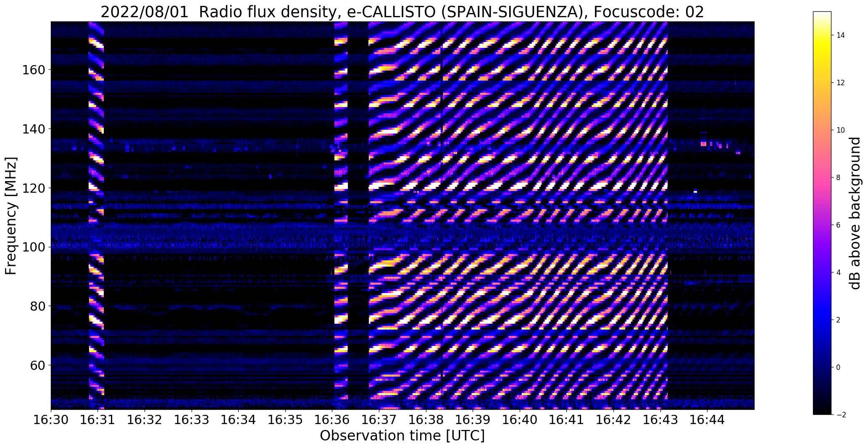Click the 16:33 time tick label
This screenshot has height=448, width=868.
tap(192, 420)
